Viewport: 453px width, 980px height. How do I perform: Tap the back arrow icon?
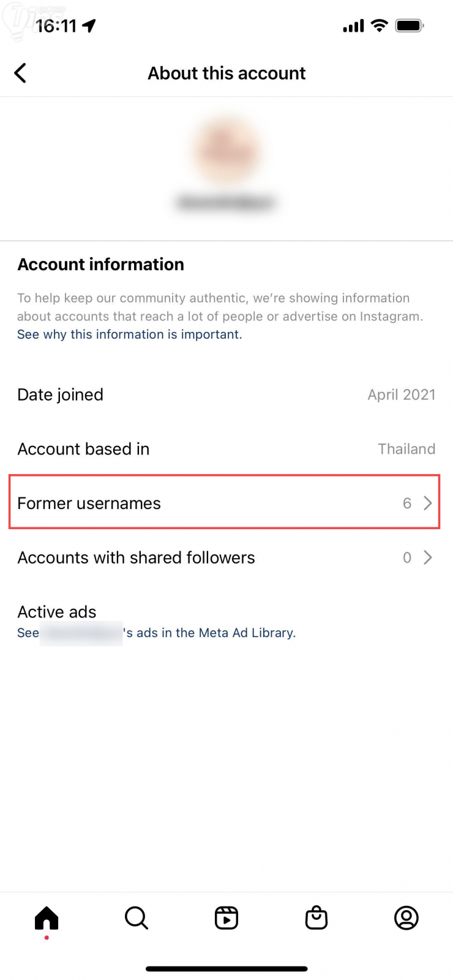(x=20, y=73)
